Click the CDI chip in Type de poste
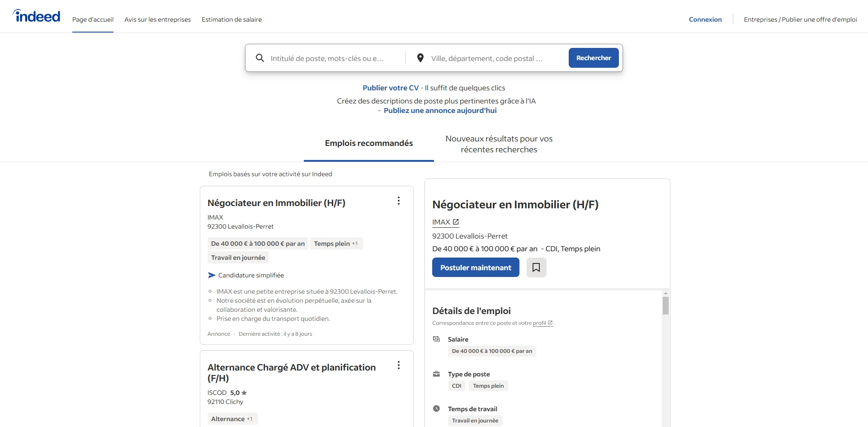This screenshot has width=868, height=427. pos(457,386)
